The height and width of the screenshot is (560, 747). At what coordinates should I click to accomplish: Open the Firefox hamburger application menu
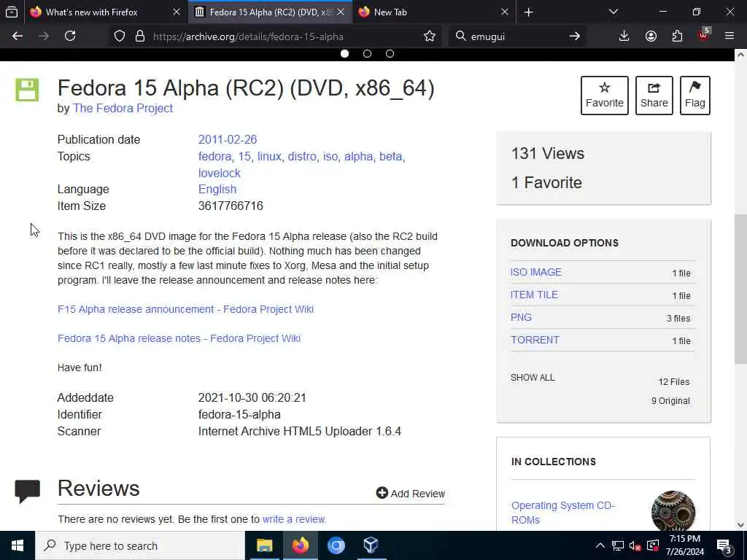tap(729, 36)
